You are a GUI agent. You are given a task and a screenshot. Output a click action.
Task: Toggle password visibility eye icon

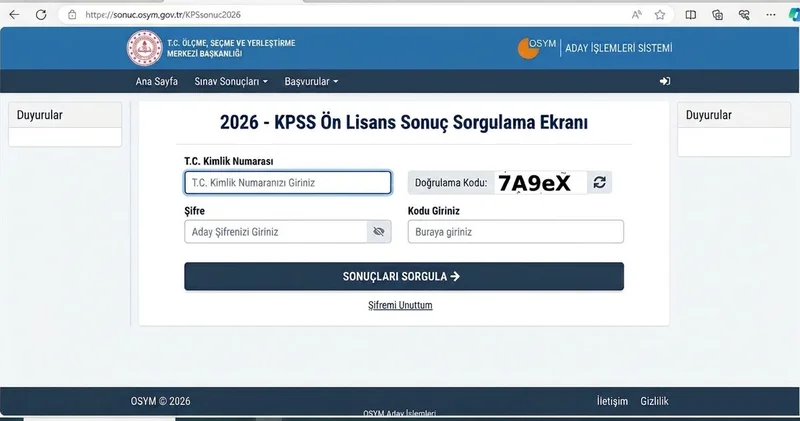click(379, 232)
